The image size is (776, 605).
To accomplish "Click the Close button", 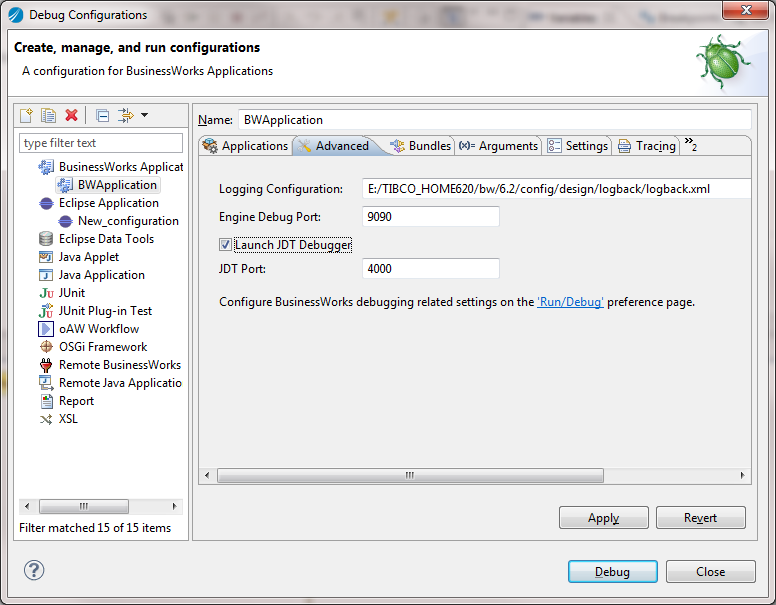I will tap(711, 572).
